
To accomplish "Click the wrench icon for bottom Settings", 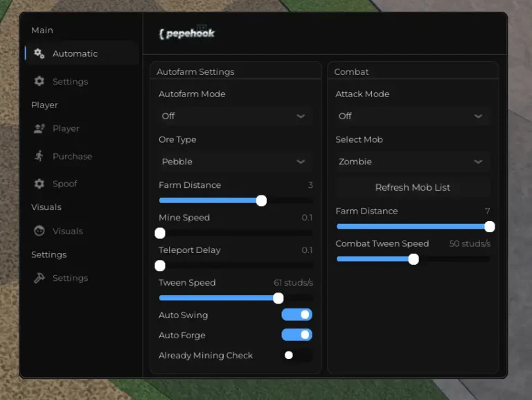I will [x=39, y=278].
